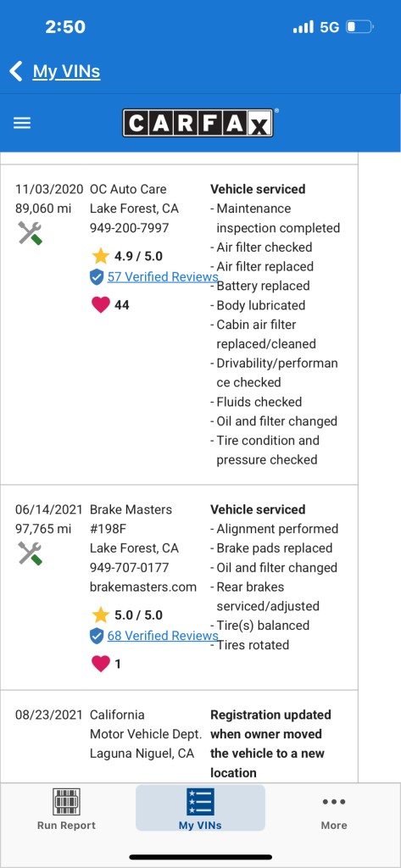Open 57 Verified Reviews link
The image size is (401, 868).
click(163, 277)
